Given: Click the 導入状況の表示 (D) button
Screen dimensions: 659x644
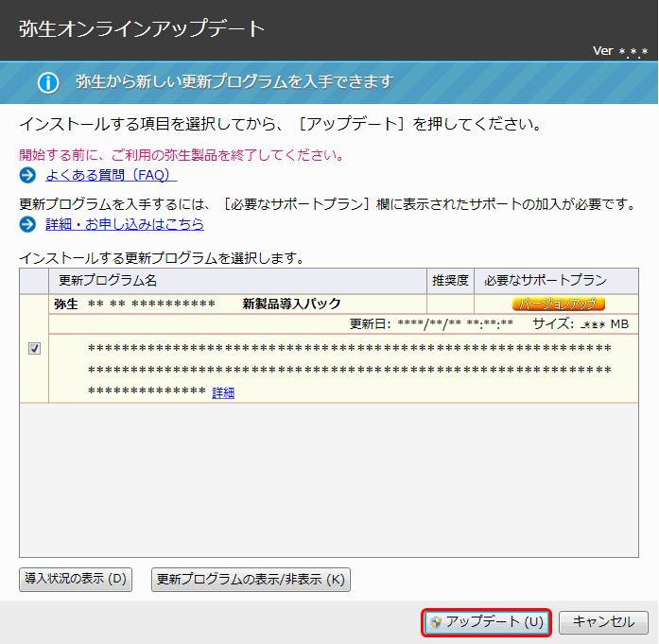Looking at the screenshot, I should pos(76,580).
